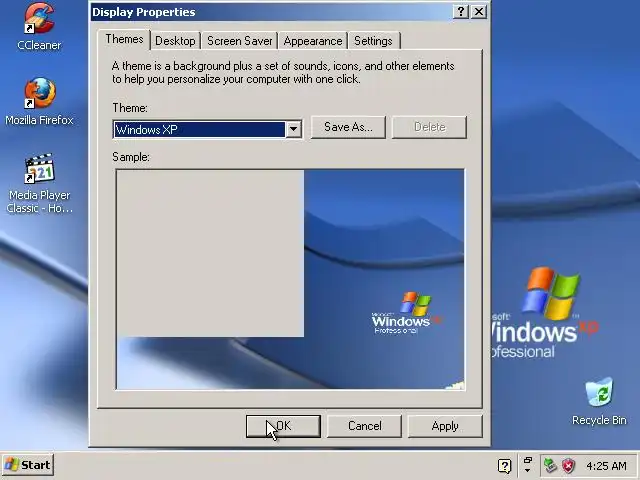The image size is (640, 480).
Task: Close the Display Properties dialog
Action: coord(479,12)
